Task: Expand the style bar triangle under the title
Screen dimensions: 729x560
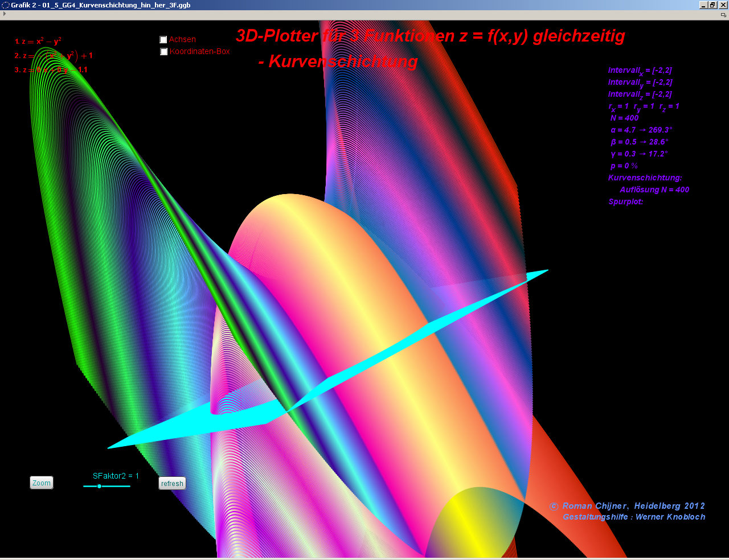Action: [x=5, y=14]
